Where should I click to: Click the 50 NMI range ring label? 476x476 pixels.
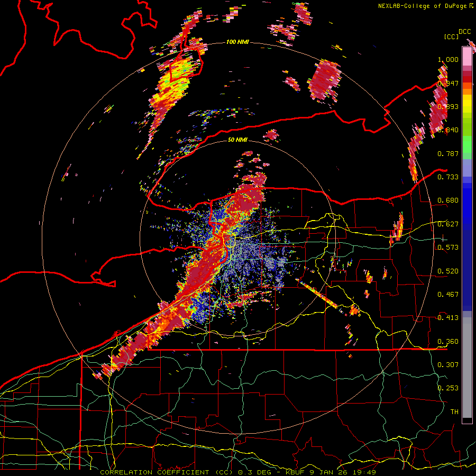pos(237,140)
